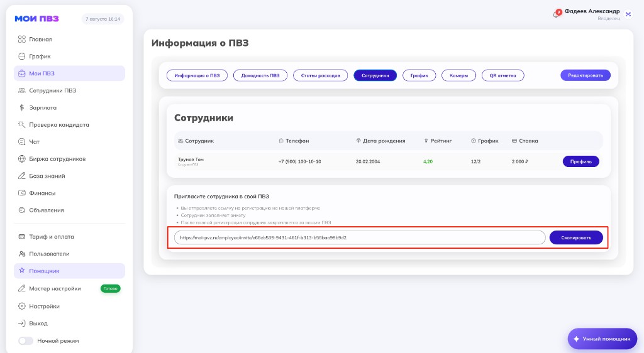Click the Главная sidebar icon

[22, 40]
